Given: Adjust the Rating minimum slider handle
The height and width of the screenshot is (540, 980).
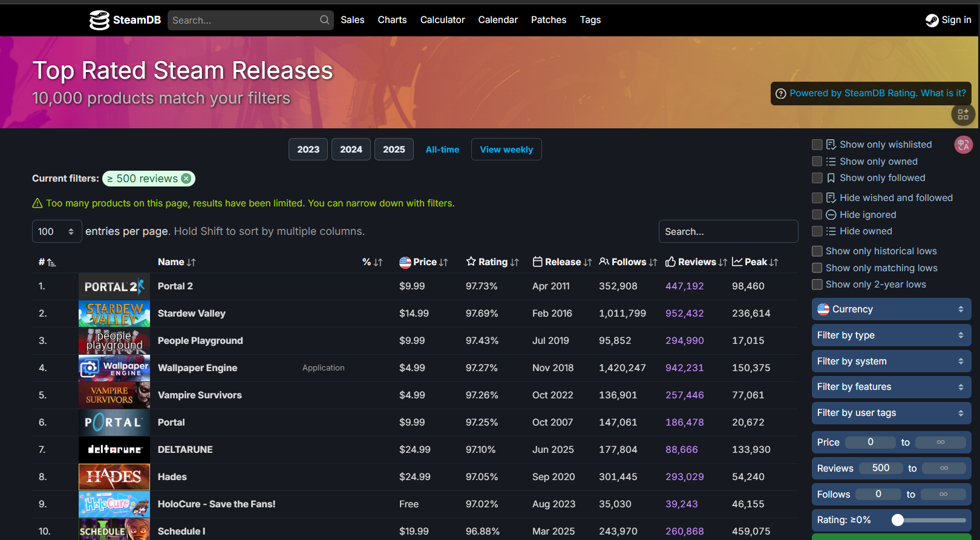Looking at the screenshot, I should pyautogui.click(x=898, y=520).
